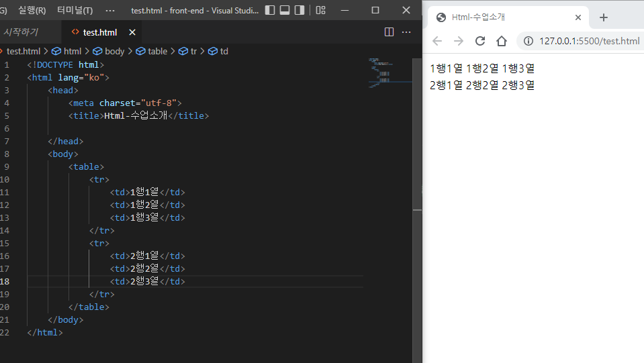Close the test.html editor tab
Image resolution: width=644 pixels, height=363 pixels.
pos(132,32)
